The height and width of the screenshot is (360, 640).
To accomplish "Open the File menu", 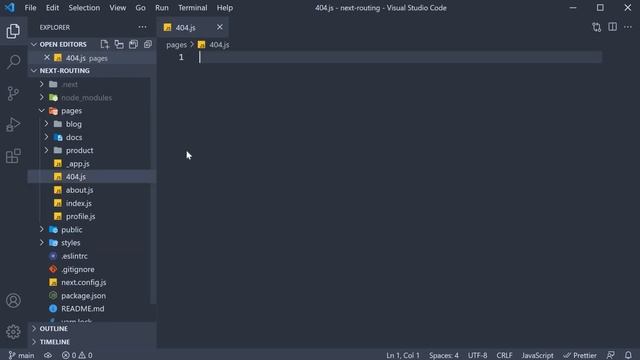I will [x=30, y=8].
